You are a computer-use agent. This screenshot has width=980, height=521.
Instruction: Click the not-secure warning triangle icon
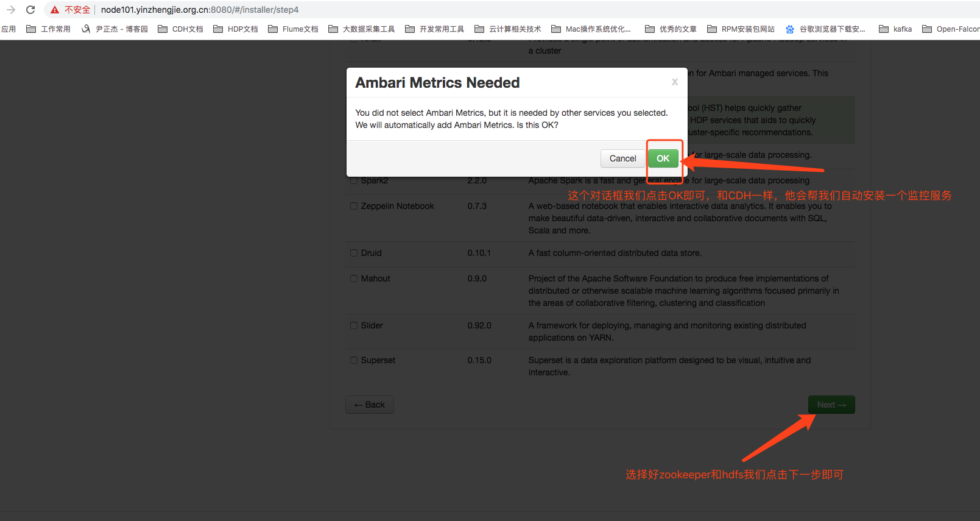click(x=55, y=10)
